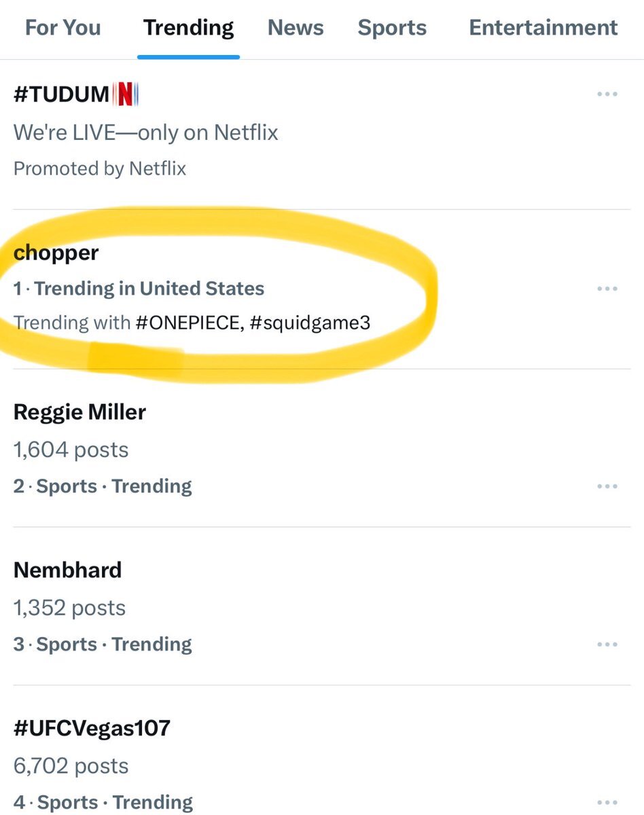Image resolution: width=644 pixels, height=815 pixels.
Task: Tap the #squidgame3 related hashtag
Action: coord(310,323)
